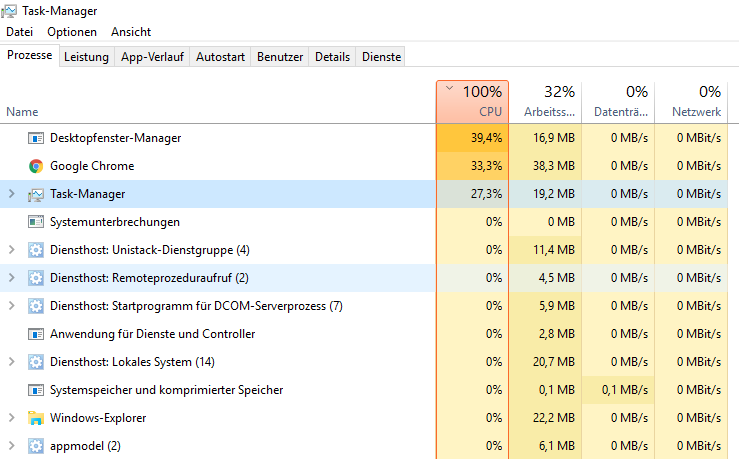Open the Optionen menu
Screen dimensions: 739x459
(x=72, y=32)
